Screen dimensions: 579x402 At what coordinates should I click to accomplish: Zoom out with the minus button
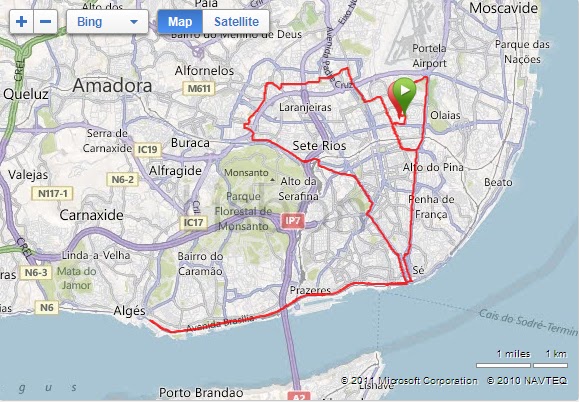coord(45,22)
